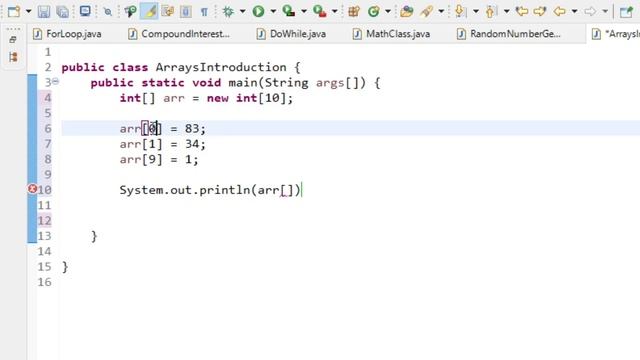Click the 'public static void main' declaration
640x360 pixels.
[x=236, y=83]
